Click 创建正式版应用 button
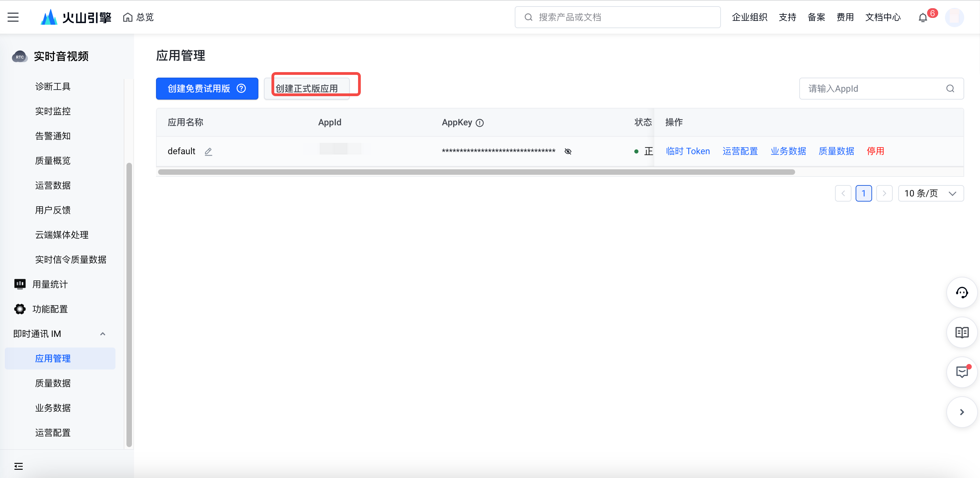The image size is (980, 478). coord(307,89)
